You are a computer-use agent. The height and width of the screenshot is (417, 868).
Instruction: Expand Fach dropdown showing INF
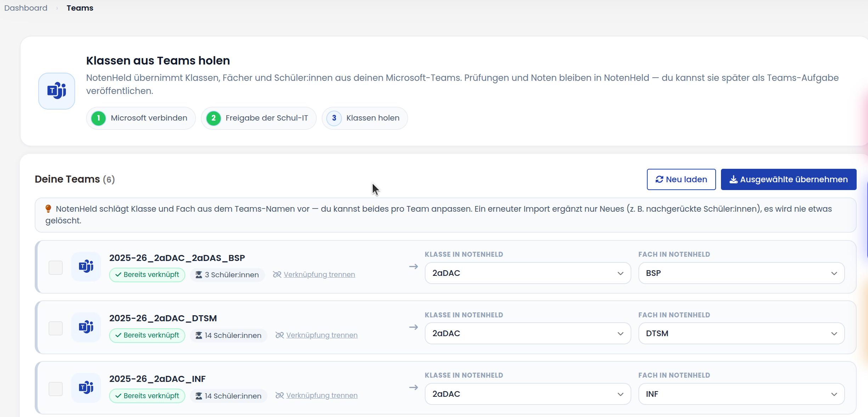(742, 394)
